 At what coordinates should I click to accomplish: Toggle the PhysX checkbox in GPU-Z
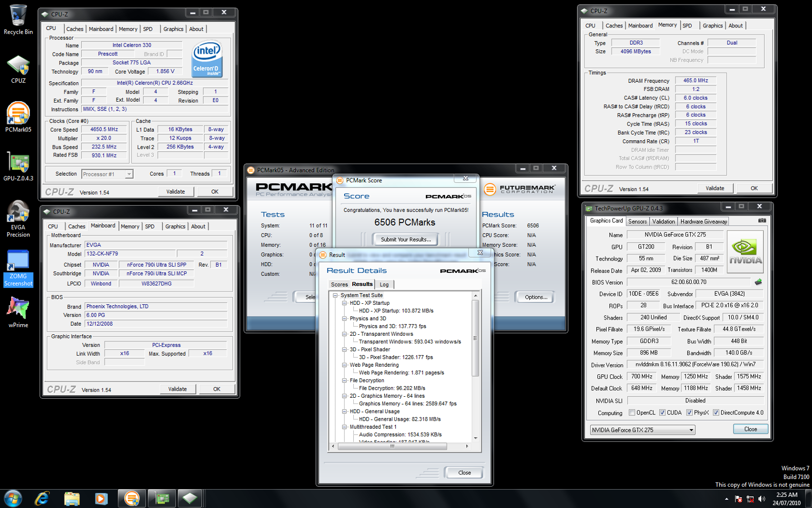[x=689, y=412]
